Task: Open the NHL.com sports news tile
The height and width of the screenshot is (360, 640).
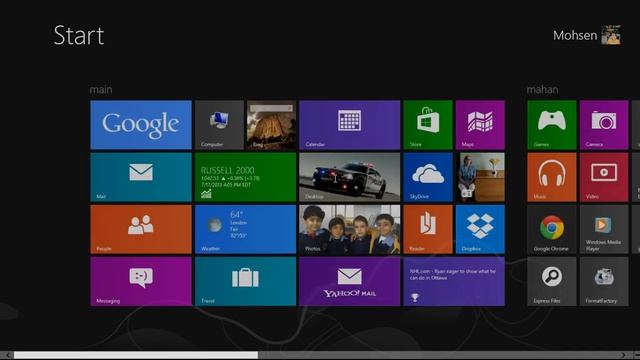Action: pos(454,282)
